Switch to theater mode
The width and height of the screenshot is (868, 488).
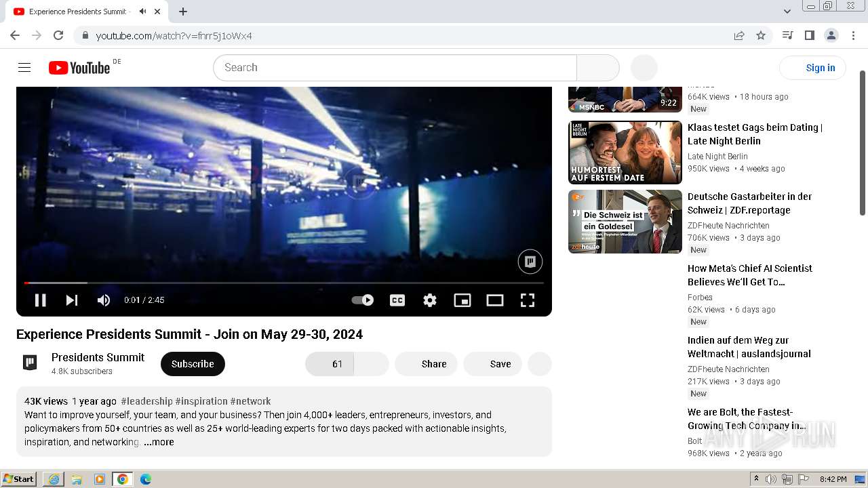point(495,300)
